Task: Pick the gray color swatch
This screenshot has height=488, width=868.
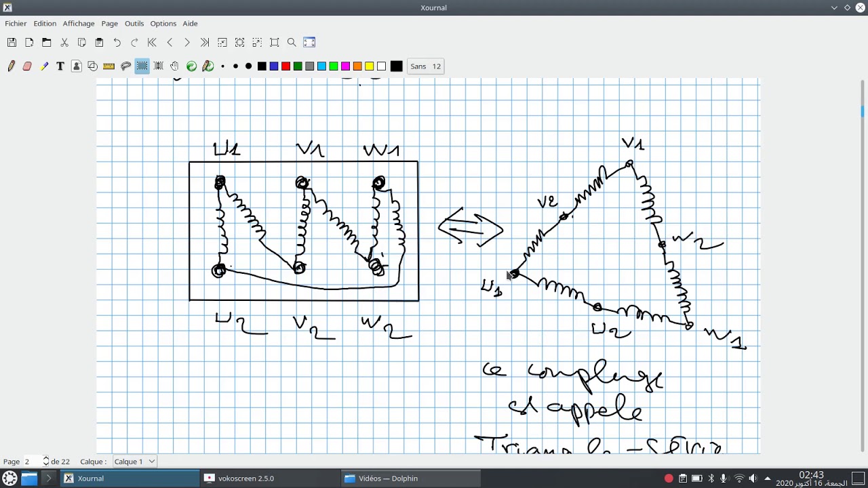Action: 310,66
